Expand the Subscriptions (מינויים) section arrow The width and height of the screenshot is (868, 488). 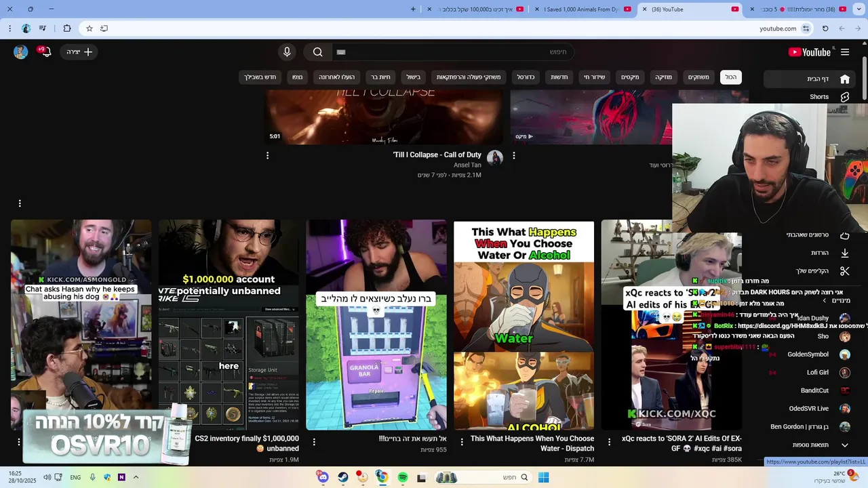(825, 300)
